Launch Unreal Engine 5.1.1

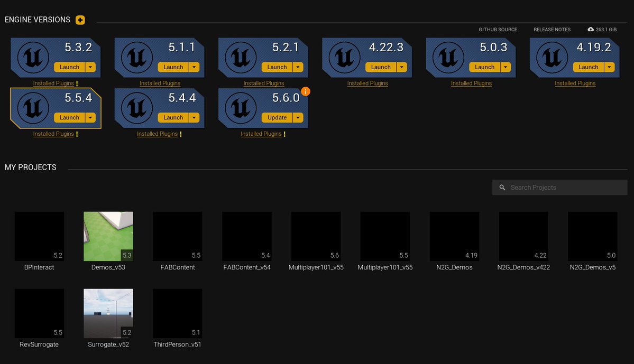[x=173, y=67]
